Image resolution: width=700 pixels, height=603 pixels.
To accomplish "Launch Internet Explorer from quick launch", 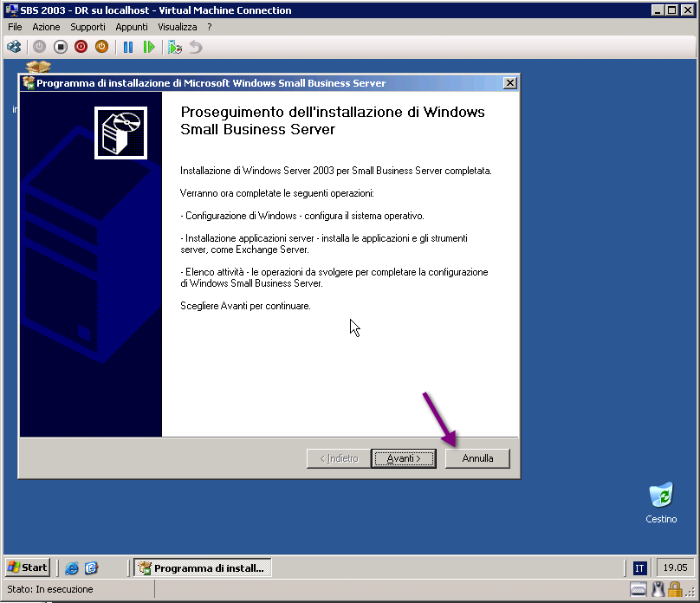I will pos(71,567).
